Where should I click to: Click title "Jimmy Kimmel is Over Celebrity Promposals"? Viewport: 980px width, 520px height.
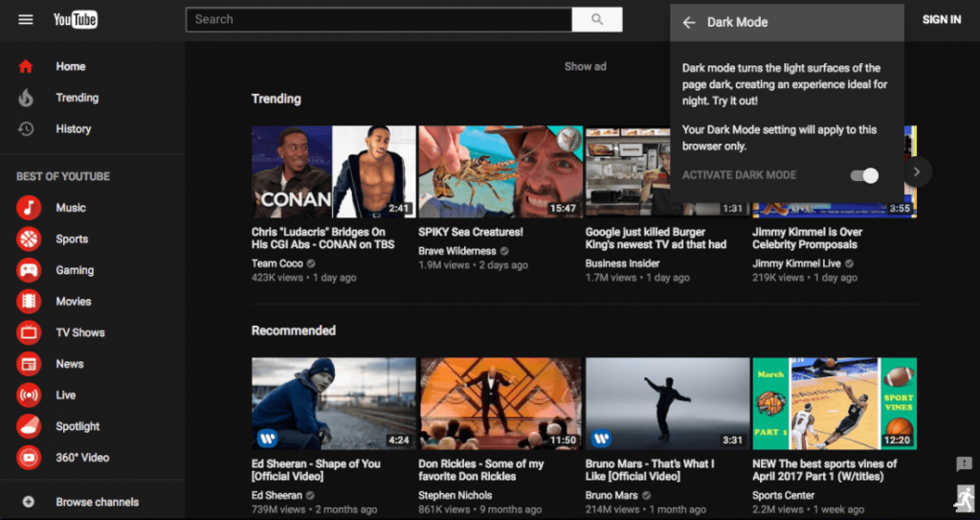click(x=808, y=238)
